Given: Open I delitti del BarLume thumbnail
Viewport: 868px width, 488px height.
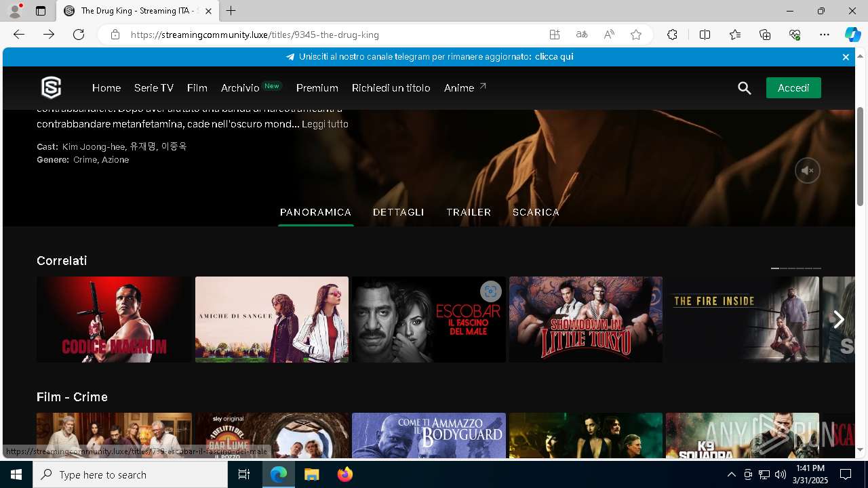Looking at the screenshot, I should tap(272, 435).
